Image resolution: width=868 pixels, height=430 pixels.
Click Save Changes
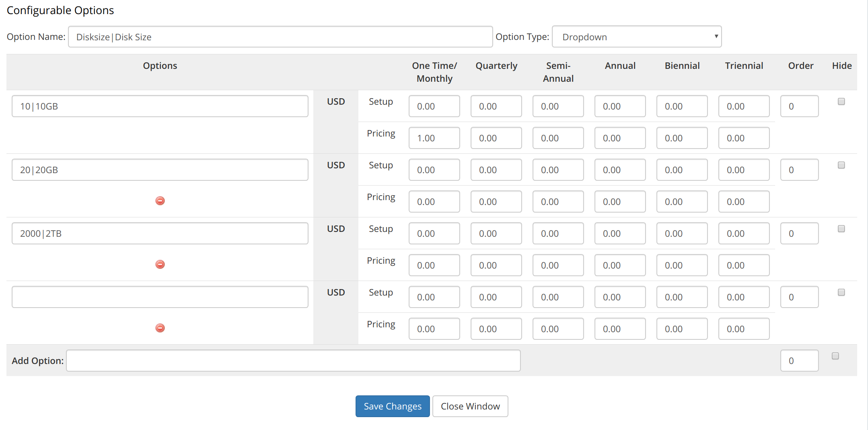[x=392, y=406]
